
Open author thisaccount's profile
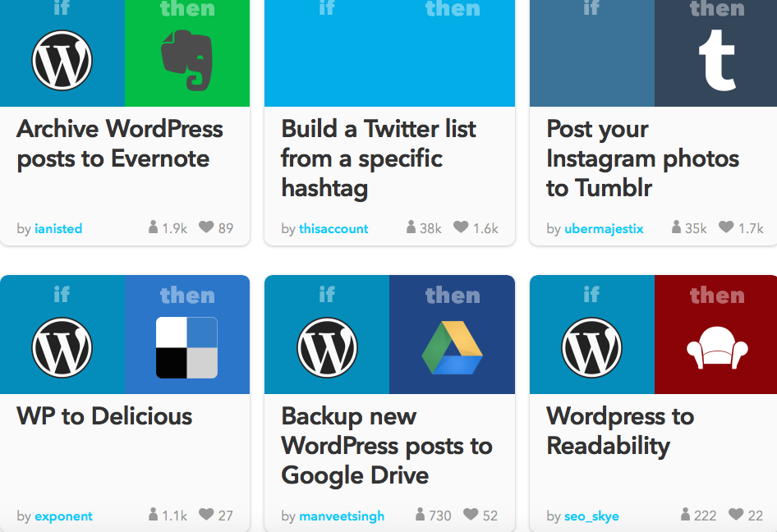(x=333, y=228)
